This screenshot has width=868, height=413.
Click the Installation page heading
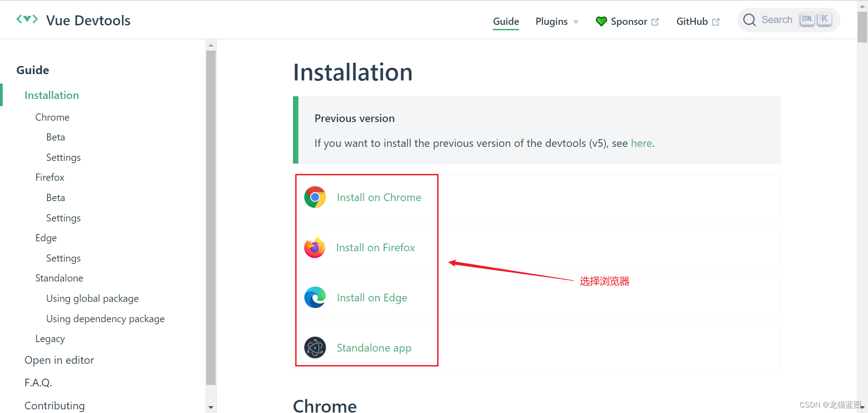(x=353, y=72)
